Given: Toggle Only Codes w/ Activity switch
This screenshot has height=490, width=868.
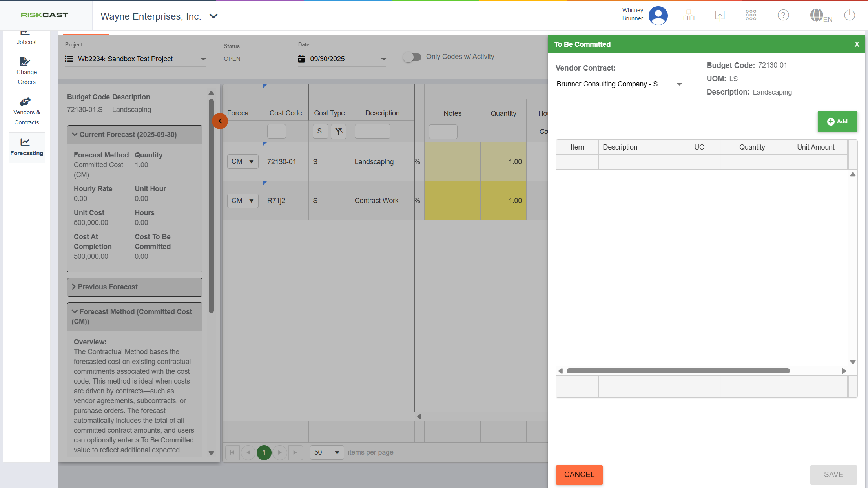Looking at the screenshot, I should point(412,57).
